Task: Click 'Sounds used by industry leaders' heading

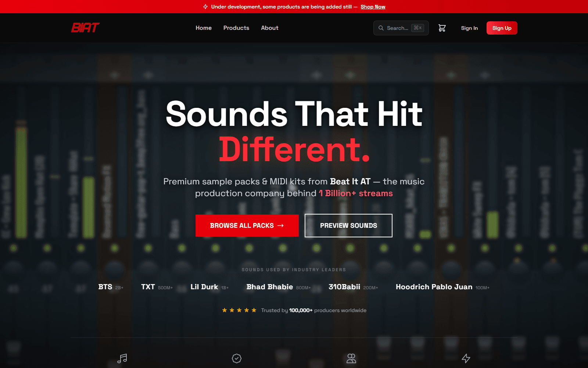Action: pos(294,270)
